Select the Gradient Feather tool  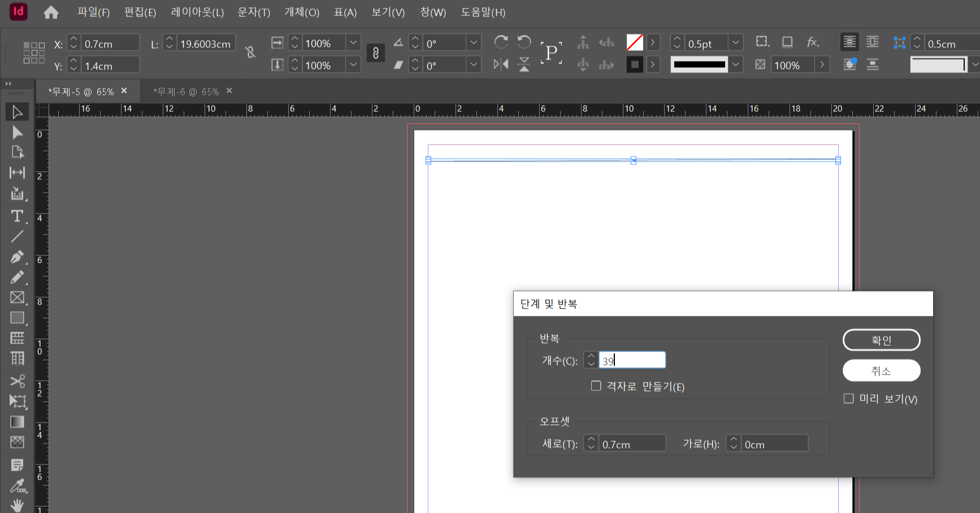[x=17, y=442]
